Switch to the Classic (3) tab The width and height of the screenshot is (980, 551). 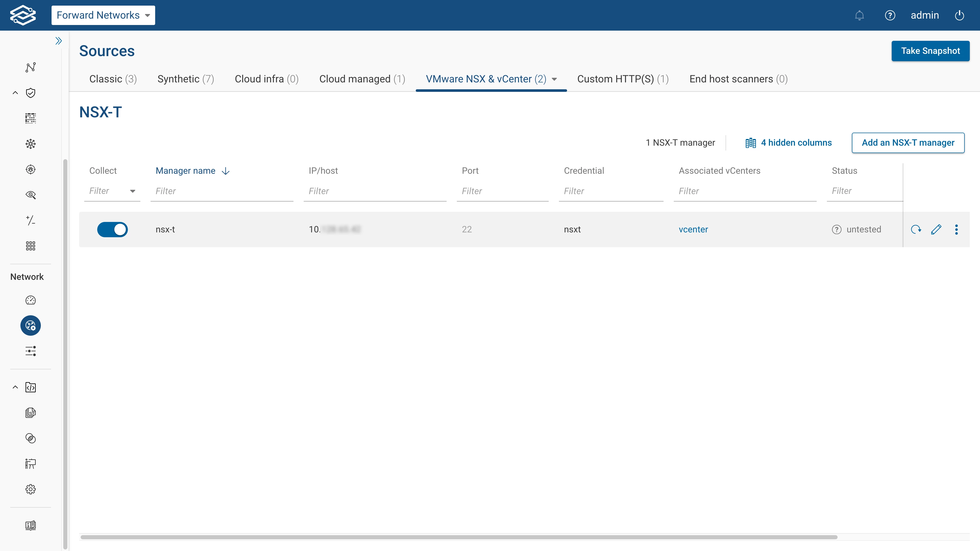[x=113, y=79]
